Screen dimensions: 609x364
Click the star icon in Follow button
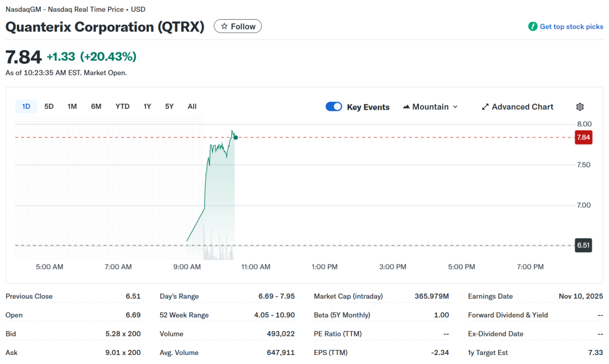tap(224, 26)
